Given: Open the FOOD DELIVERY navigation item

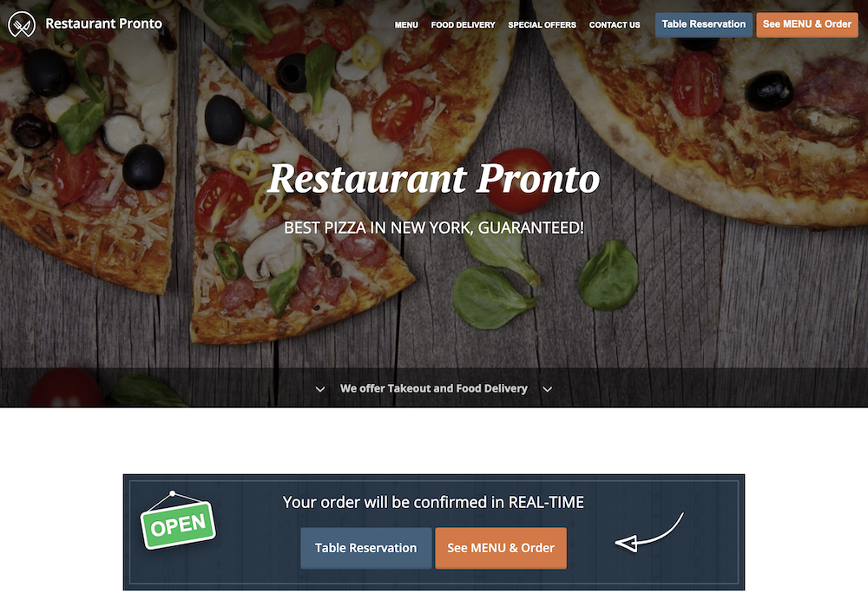Looking at the screenshot, I should point(463,25).
